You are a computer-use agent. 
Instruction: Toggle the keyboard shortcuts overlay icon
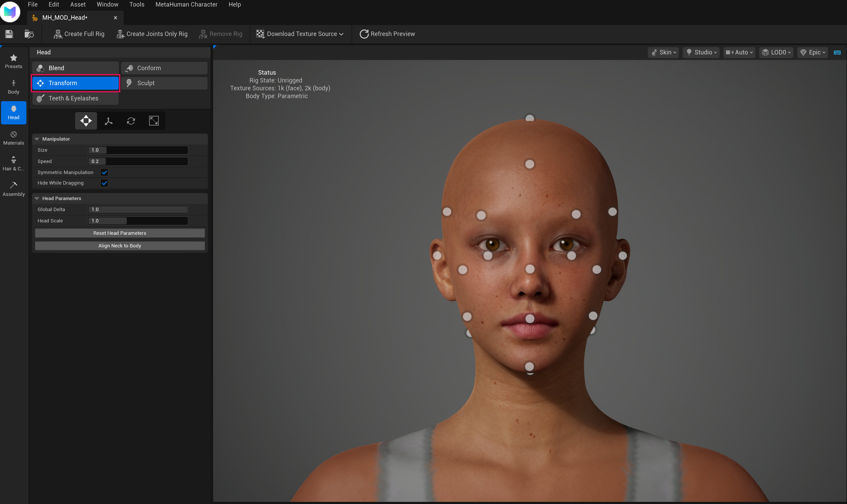838,52
